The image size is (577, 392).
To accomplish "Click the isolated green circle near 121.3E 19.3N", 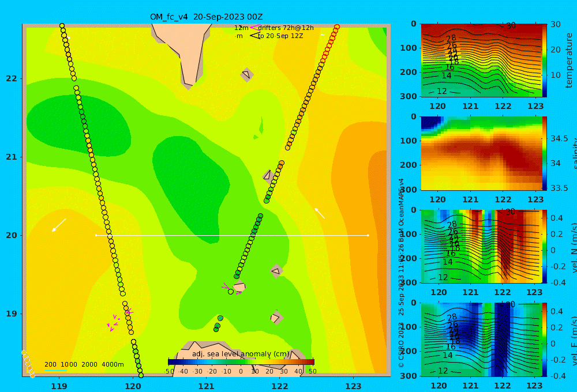I will point(231,292).
